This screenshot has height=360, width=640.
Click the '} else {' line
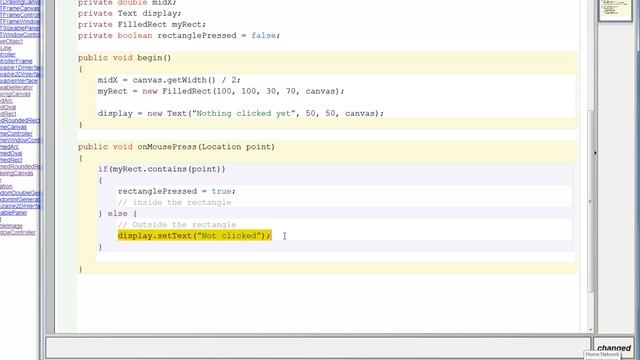point(118,213)
